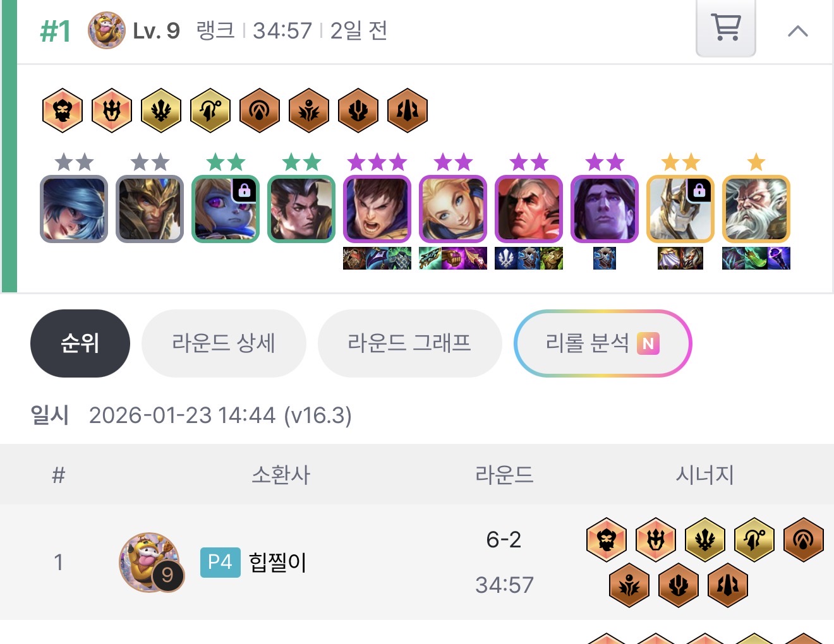
Task: Click the first trait hexagon in the 시너지 column
Action: (x=607, y=540)
